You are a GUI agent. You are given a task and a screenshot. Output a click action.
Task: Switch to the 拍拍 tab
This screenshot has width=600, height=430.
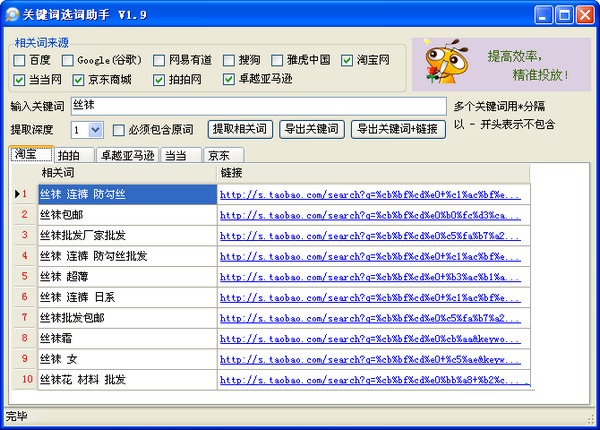74,155
